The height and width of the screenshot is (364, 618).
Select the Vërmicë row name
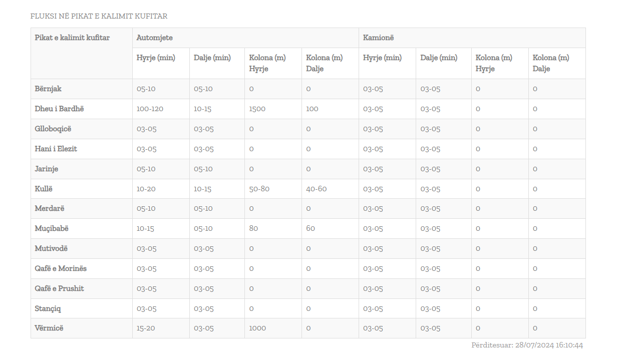49,328
